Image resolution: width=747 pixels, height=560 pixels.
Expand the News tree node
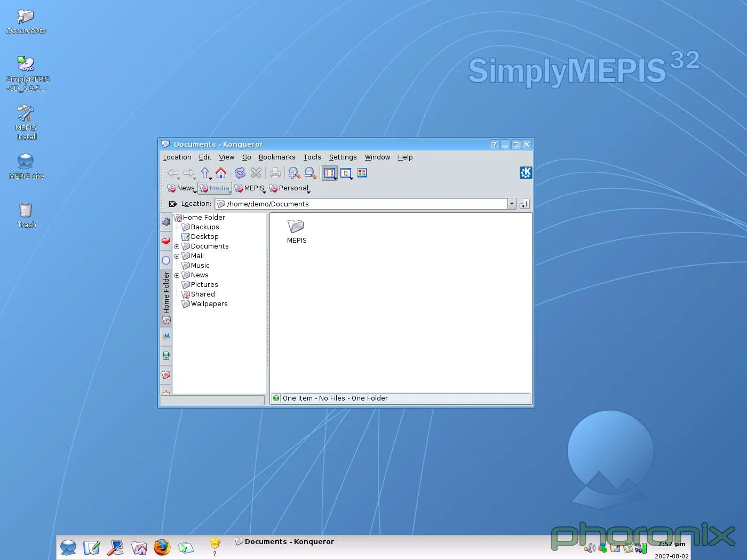pos(177,275)
